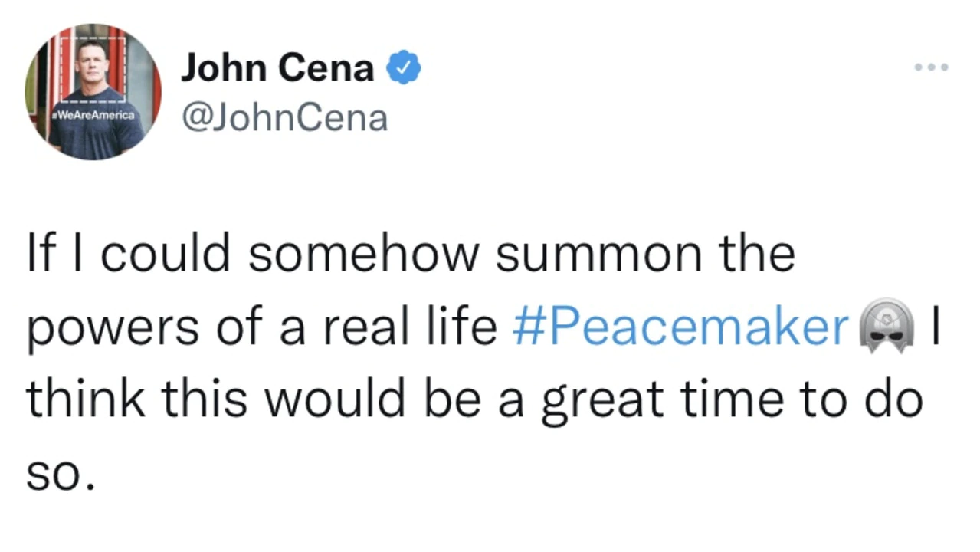Click the word "think" in the tweet
Image resolution: width=980 pixels, height=552 pixels.
[86, 401]
